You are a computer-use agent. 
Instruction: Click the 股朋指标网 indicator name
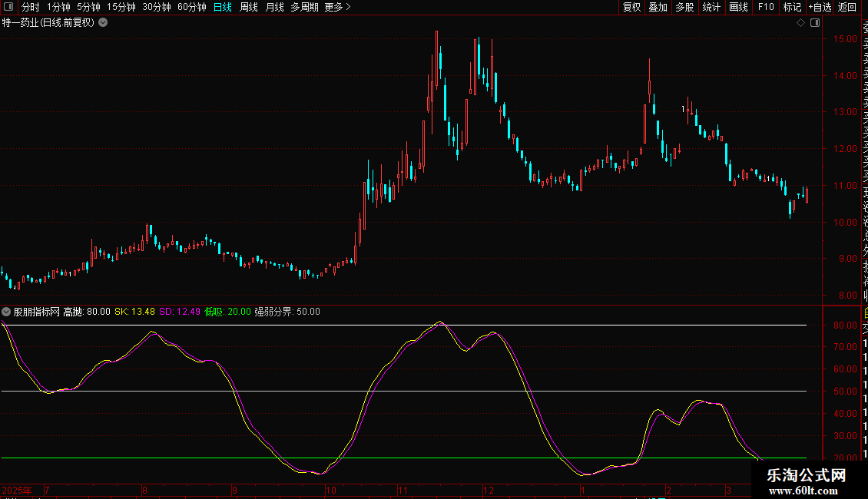(37, 312)
